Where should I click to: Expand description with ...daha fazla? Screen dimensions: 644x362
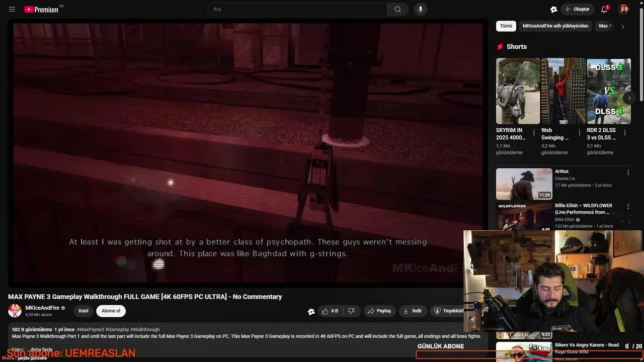pyautogui.click(x=40, y=349)
